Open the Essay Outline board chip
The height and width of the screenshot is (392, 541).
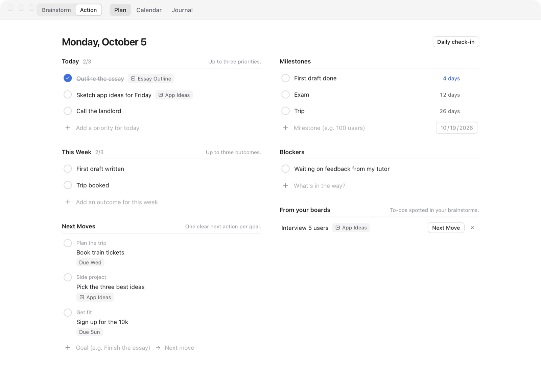tap(151, 78)
